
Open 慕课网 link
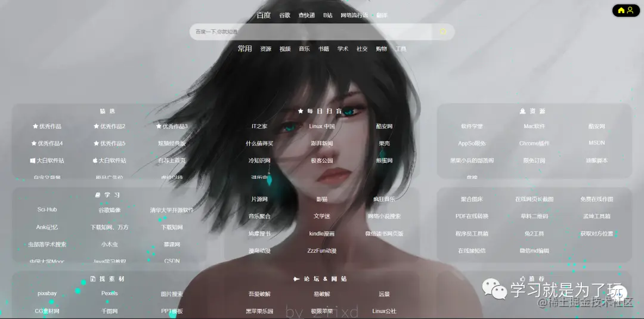[x=172, y=244]
